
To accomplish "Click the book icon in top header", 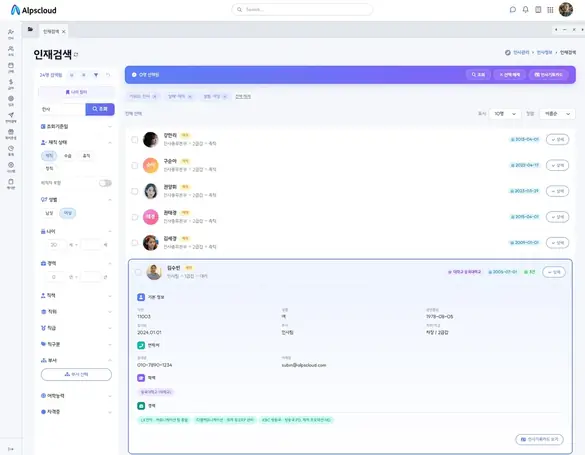I will click(x=538, y=10).
